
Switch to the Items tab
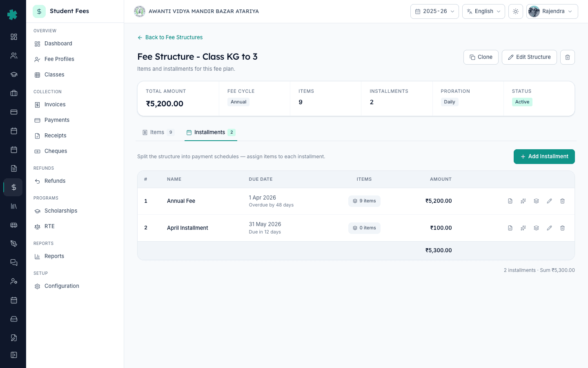[x=158, y=132]
